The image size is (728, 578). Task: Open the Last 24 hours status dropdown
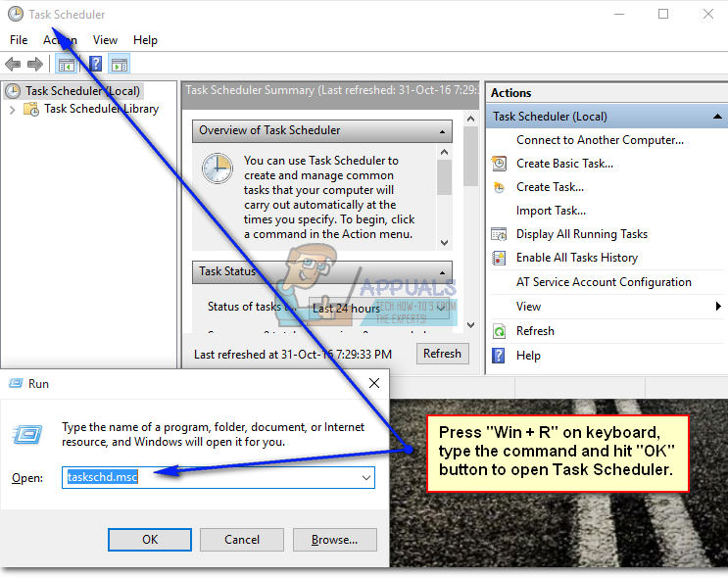379,309
